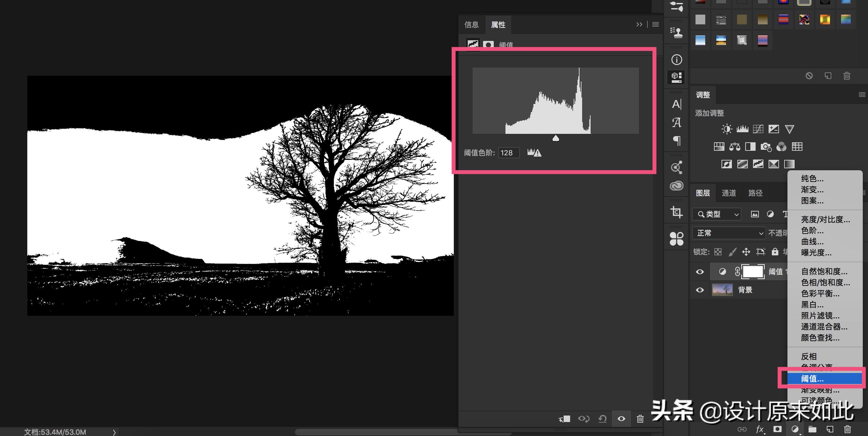This screenshot has height=436, width=868.
Task: Toggle layer visibility eye in Properties panel
Action: (x=621, y=419)
